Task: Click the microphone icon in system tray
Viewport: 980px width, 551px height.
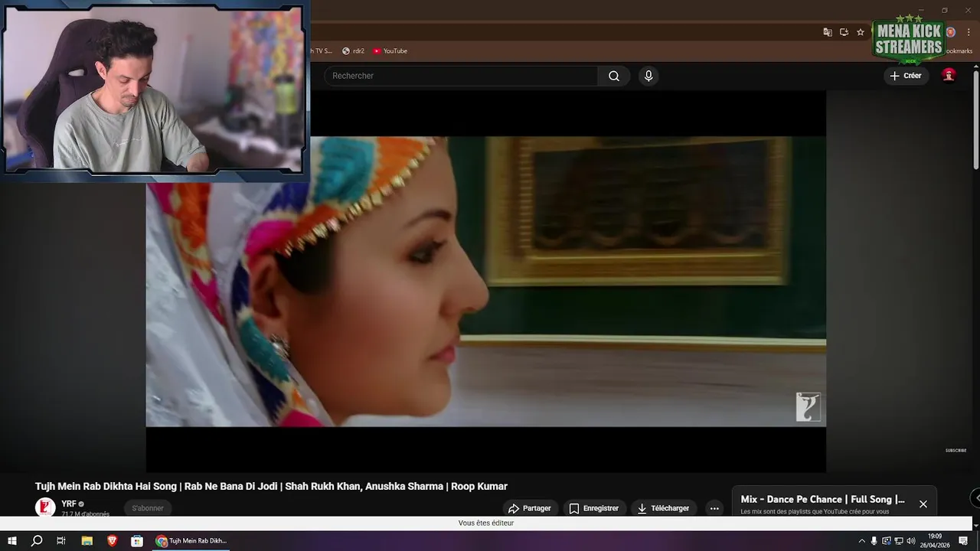Action: coord(874,541)
